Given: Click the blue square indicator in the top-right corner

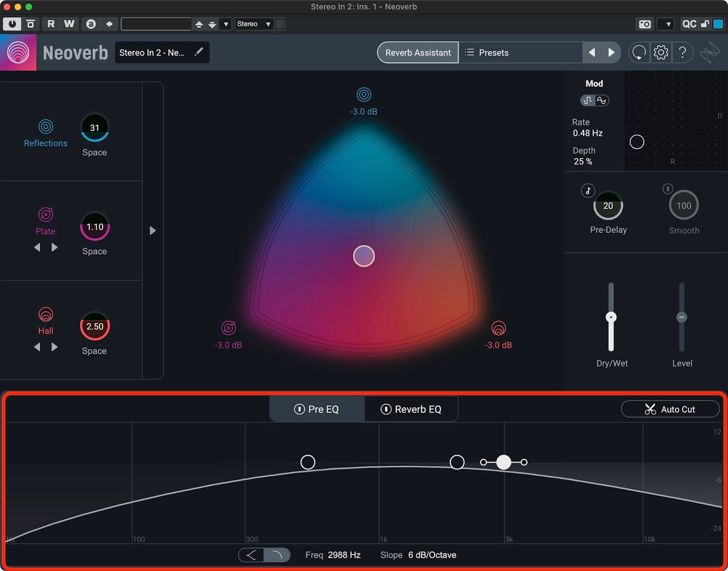Looking at the screenshot, I should pyautogui.click(x=718, y=24).
